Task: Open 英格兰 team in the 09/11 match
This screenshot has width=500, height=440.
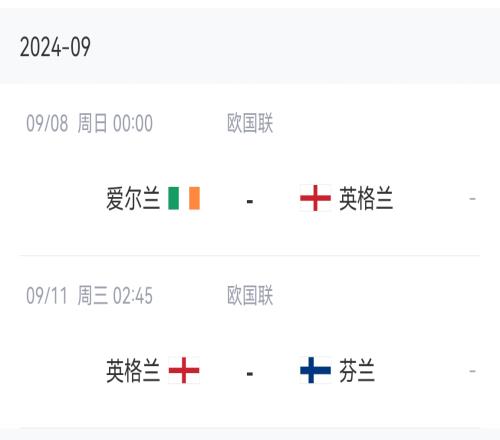Action: [133, 371]
